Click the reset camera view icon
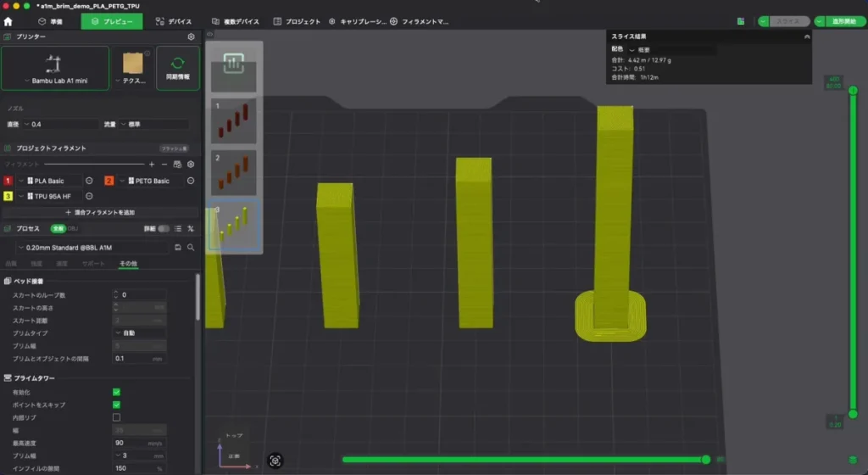The width and height of the screenshot is (868, 475). click(x=275, y=461)
